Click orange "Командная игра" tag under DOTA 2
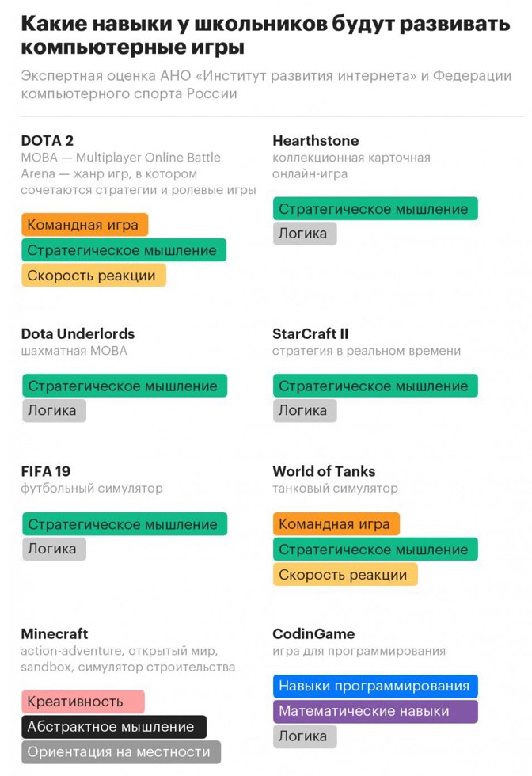 [x=84, y=225]
